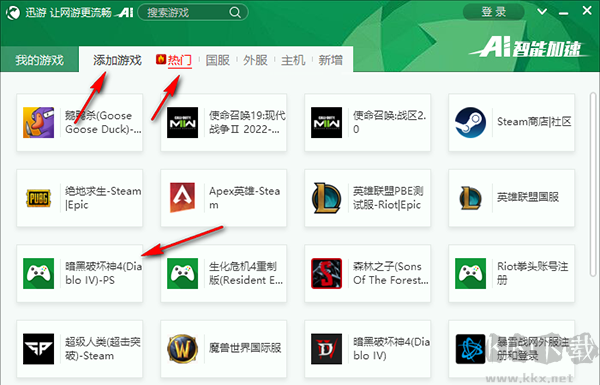Select Riot拳头账号注册 title text
Screen dimensions: 600x385
coord(533,273)
